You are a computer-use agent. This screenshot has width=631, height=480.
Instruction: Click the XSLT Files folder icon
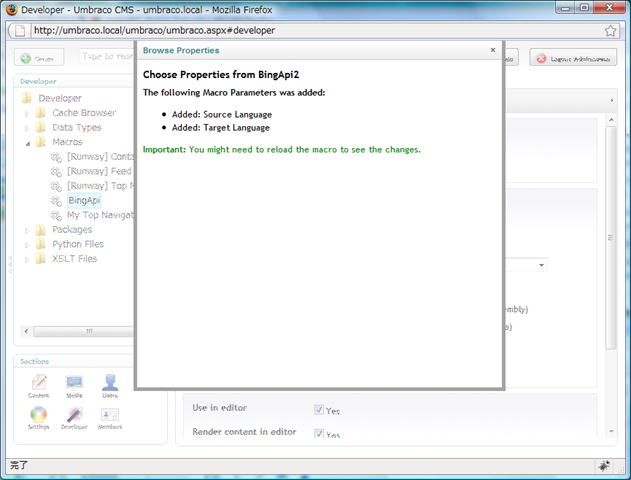point(40,259)
